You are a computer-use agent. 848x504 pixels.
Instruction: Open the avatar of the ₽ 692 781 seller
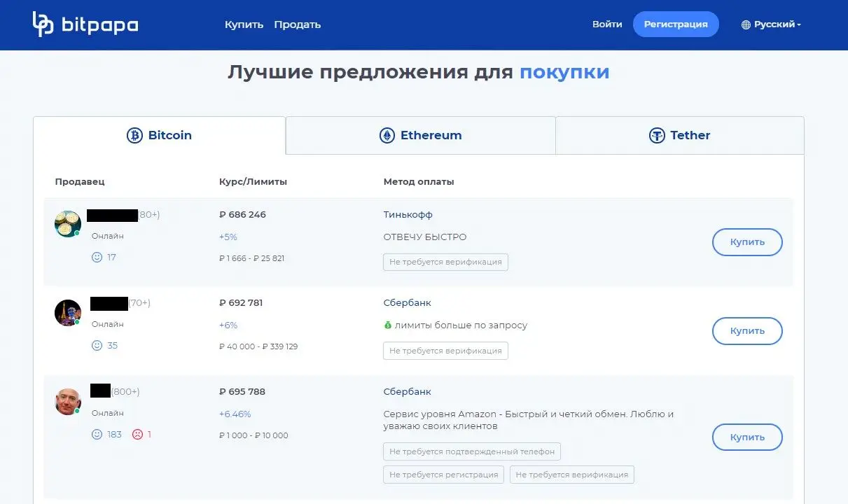point(68,312)
